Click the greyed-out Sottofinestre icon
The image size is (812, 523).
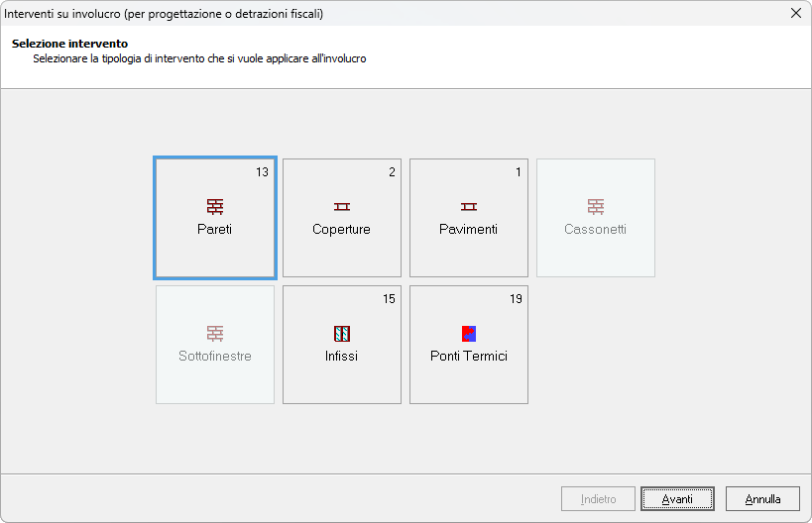215,333
